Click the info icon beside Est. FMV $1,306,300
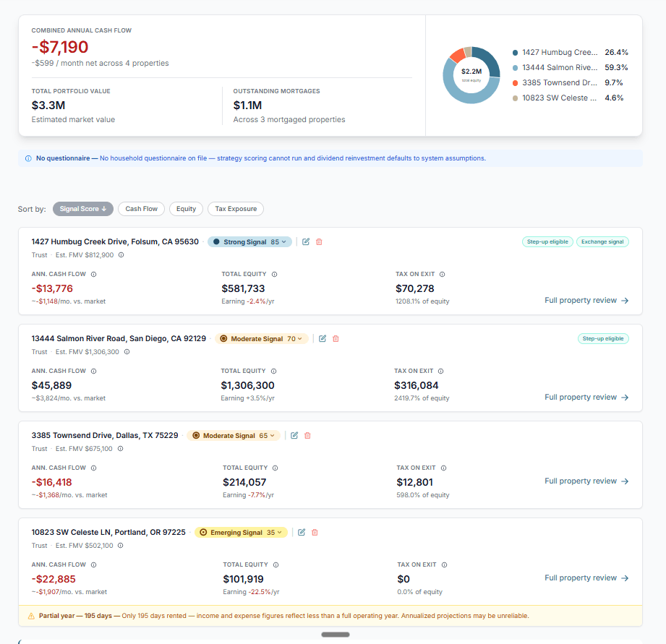Image resolution: width=666 pixels, height=644 pixels. 126,352
